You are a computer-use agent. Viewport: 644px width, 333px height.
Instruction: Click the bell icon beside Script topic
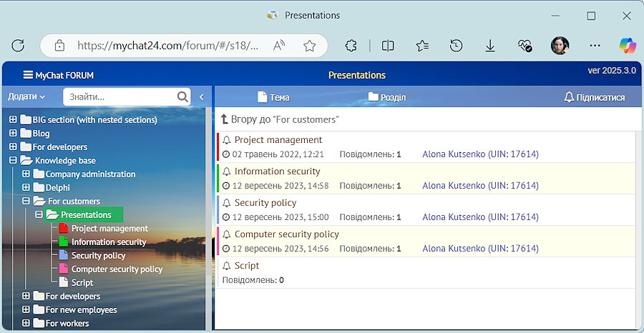click(227, 266)
